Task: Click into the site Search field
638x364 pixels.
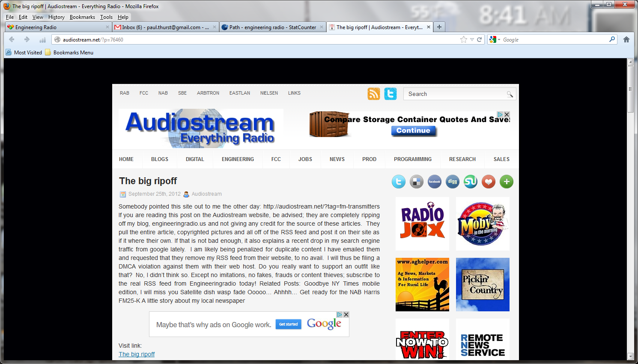Action: (x=454, y=94)
